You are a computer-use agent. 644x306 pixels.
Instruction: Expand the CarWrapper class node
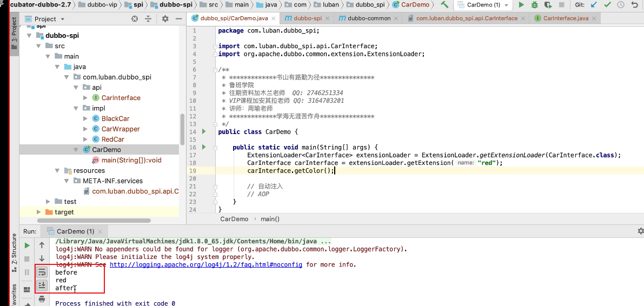[x=85, y=129]
